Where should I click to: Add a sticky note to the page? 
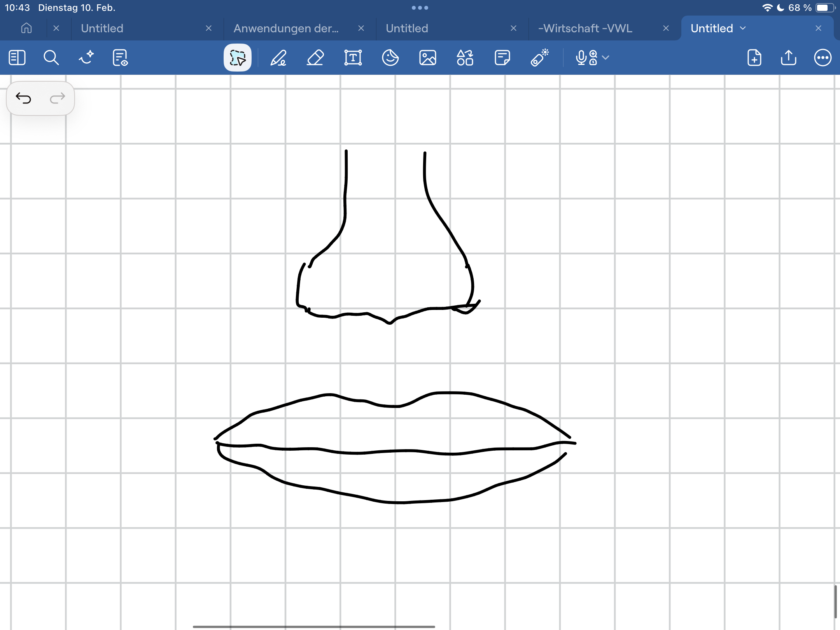(502, 58)
